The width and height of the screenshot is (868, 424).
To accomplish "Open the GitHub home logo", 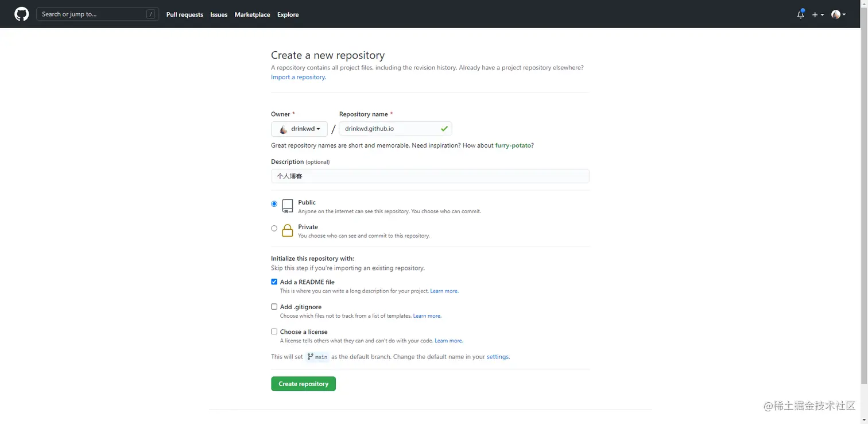I will tap(21, 14).
